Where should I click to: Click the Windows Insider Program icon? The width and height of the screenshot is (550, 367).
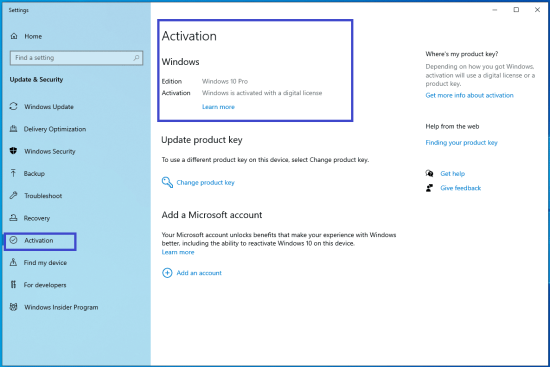click(13, 307)
